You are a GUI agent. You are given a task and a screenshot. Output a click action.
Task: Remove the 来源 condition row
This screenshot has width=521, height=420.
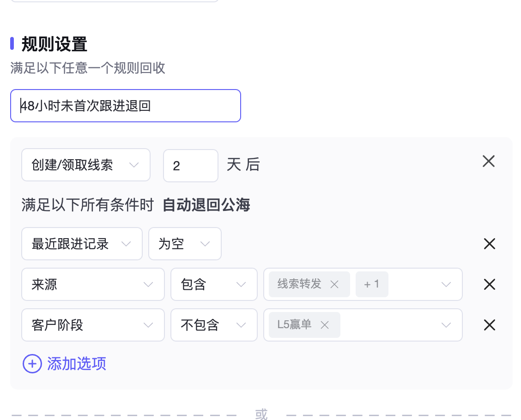tap(490, 284)
